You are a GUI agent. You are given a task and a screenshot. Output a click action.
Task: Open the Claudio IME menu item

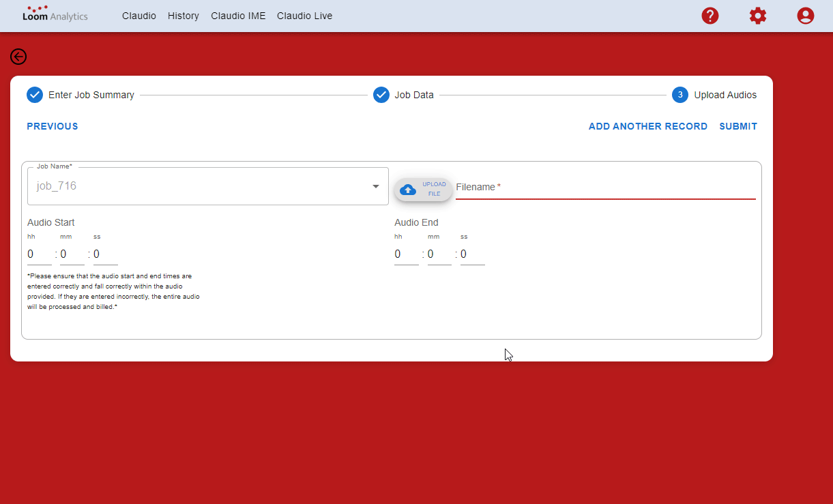click(238, 16)
